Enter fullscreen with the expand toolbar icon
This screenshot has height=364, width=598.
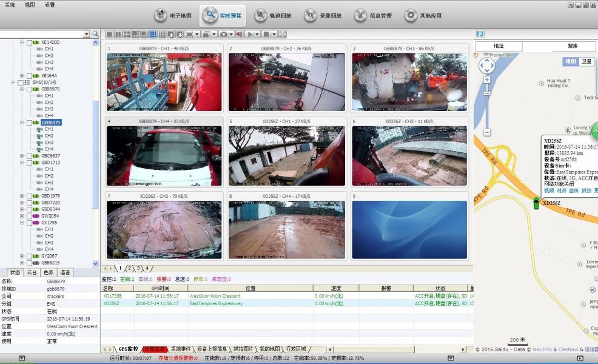tap(282, 35)
